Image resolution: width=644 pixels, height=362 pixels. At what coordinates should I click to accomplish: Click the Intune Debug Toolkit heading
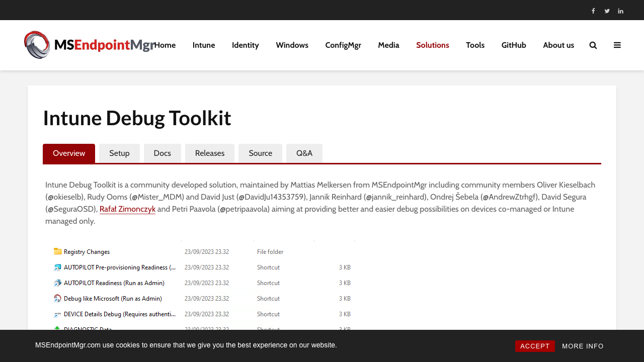(x=137, y=118)
